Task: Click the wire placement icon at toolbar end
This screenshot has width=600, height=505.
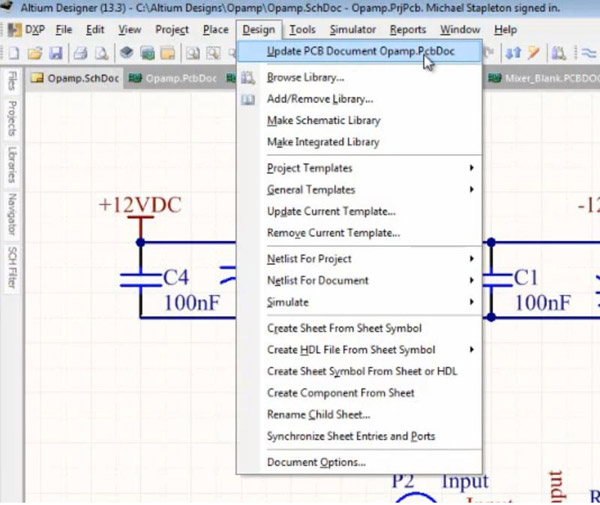Action: [x=589, y=53]
